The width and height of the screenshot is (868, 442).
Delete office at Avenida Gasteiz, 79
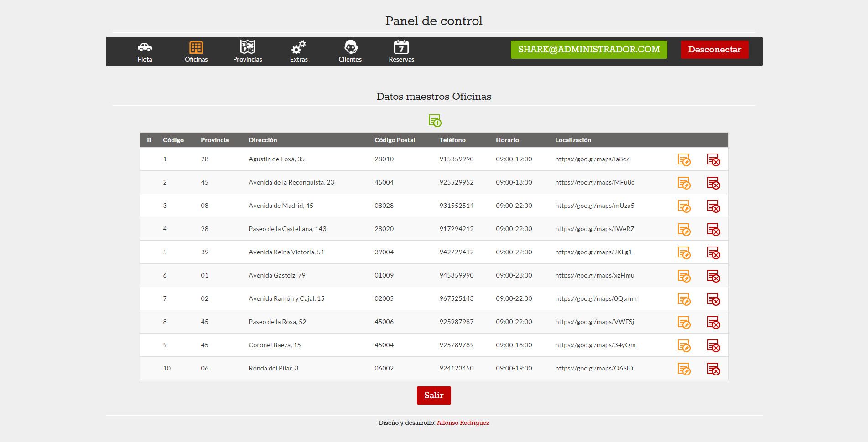[713, 276]
